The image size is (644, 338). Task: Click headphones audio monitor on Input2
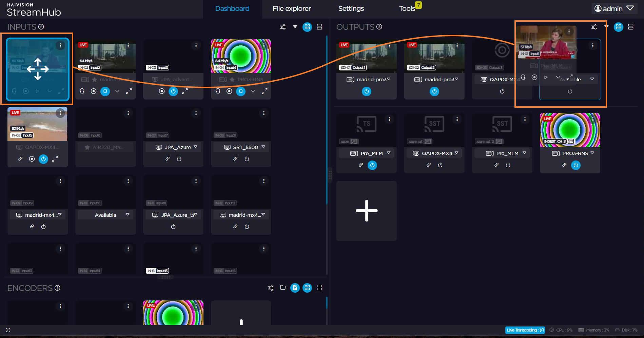pyautogui.click(x=82, y=91)
